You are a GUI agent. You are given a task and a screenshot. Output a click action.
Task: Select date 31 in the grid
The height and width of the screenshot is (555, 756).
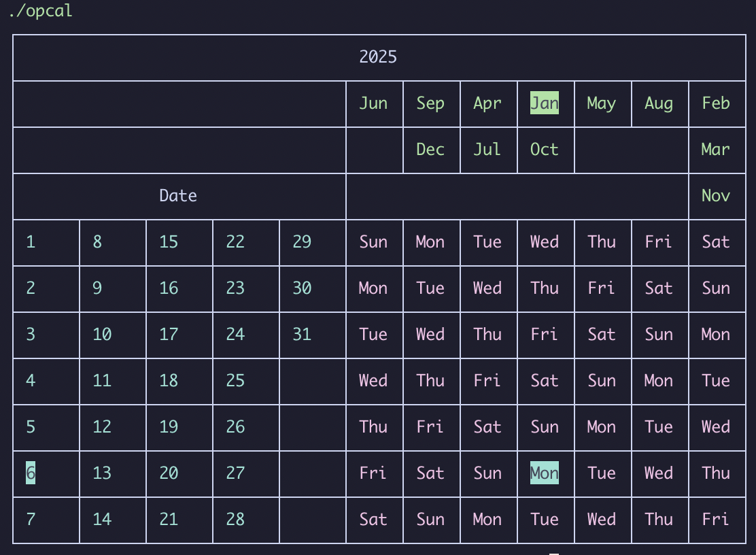[x=302, y=335]
